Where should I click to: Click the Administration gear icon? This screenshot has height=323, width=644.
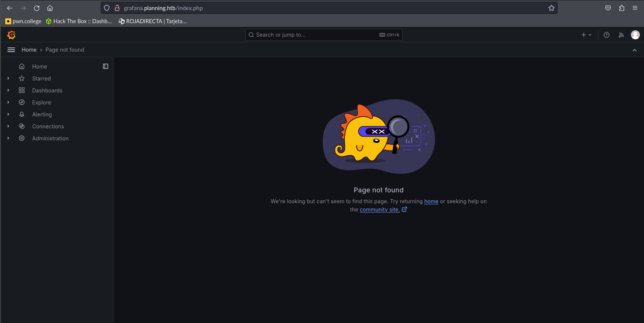tap(22, 138)
